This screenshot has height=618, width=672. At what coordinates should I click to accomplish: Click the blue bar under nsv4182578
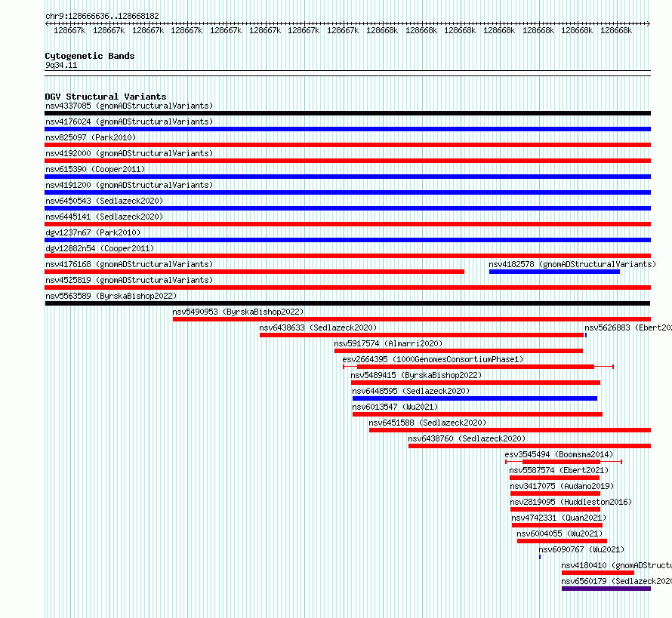tap(554, 272)
